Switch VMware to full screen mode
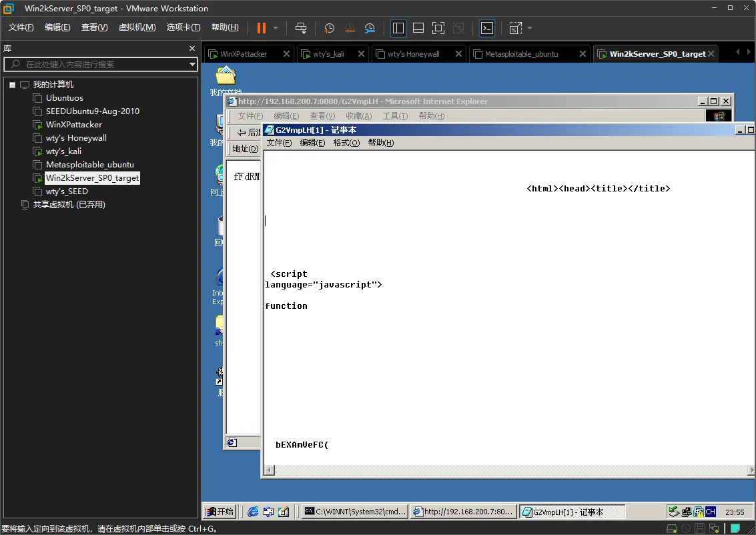The width and height of the screenshot is (756, 535). (438, 28)
